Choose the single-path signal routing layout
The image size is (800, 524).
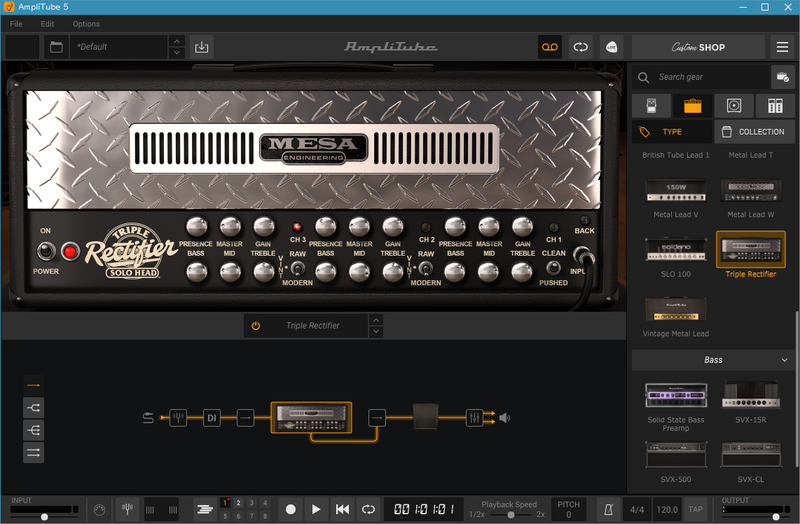point(33,385)
